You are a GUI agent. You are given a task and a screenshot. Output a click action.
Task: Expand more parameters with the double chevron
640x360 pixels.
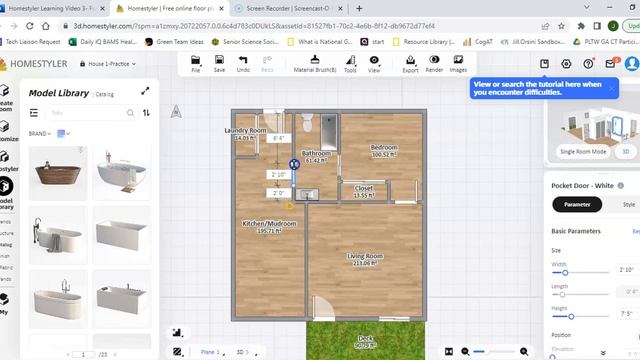603,353
